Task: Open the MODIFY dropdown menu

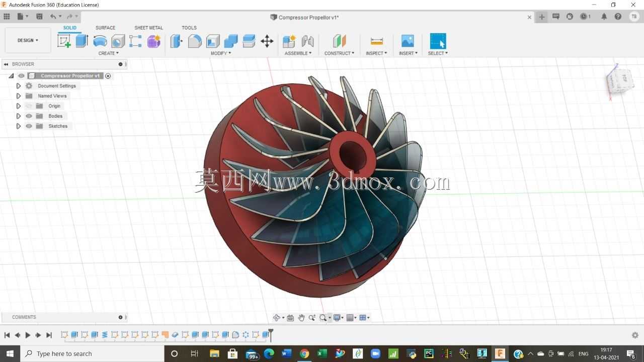Action: pyautogui.click(x=221, y=53)
